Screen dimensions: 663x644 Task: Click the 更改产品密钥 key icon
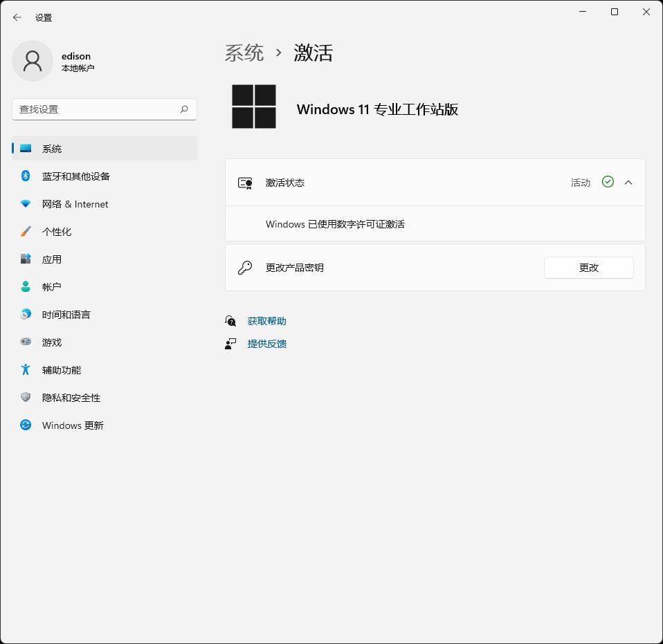pyautogui.click(x=245, y=268)
